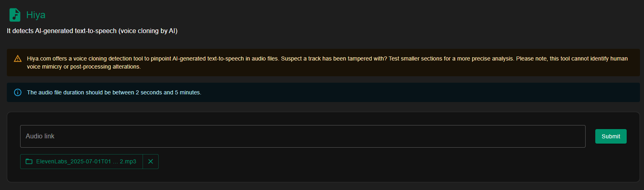644x190 pixels.
Task: Click the AI-generated text-to-speech description line
Action: pyautogui.click(x=92, y=31)
